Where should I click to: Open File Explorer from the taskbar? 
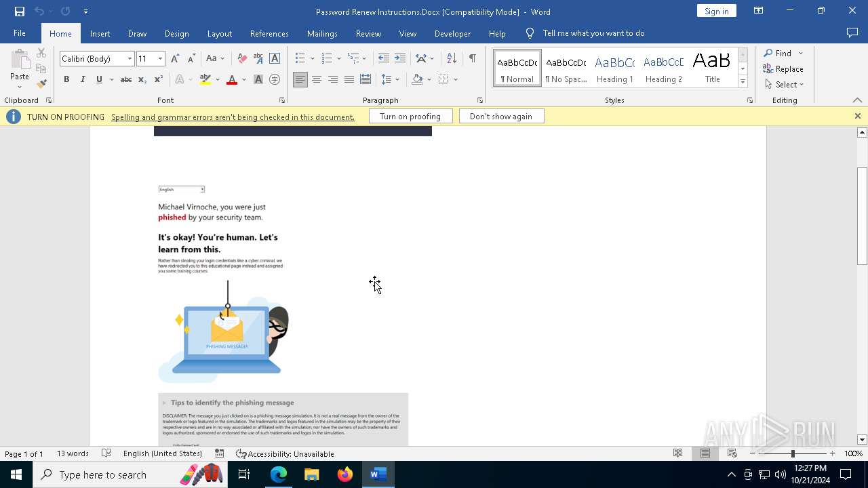pyautogui.click(x=312, y=474)
